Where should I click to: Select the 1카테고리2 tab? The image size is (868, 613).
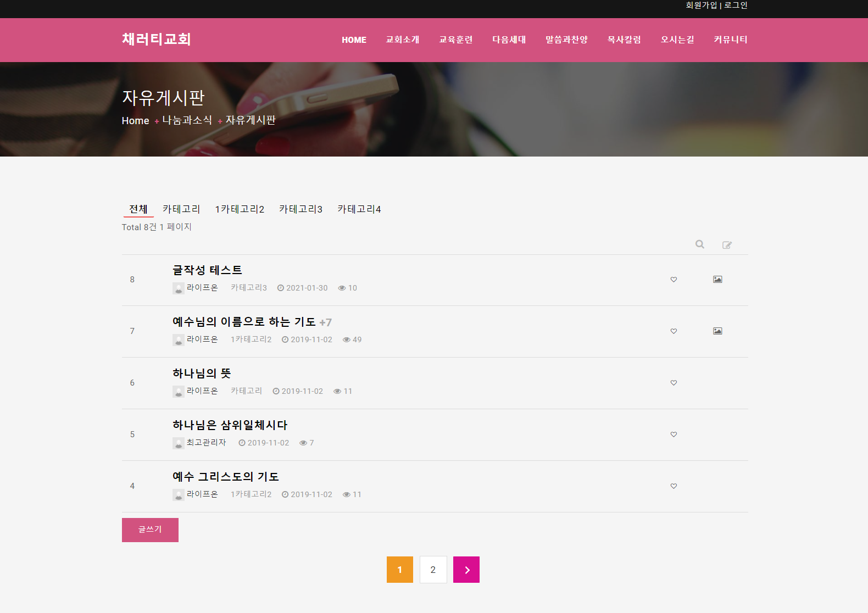click(240, 209)
